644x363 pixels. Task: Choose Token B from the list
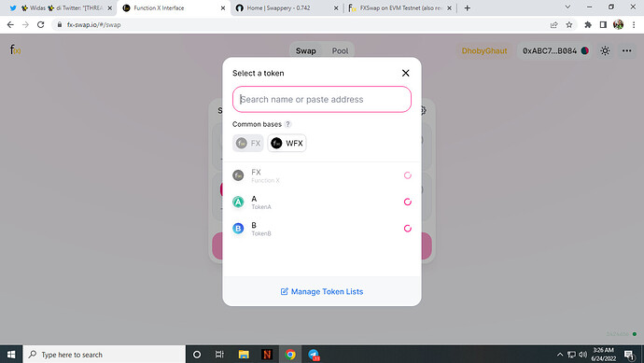pos(322,229)
